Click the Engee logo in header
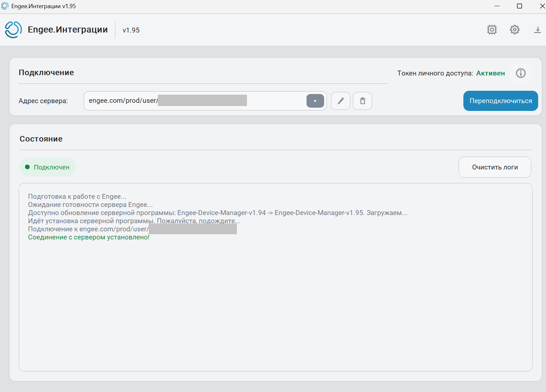546x392 pixels. 13,30
